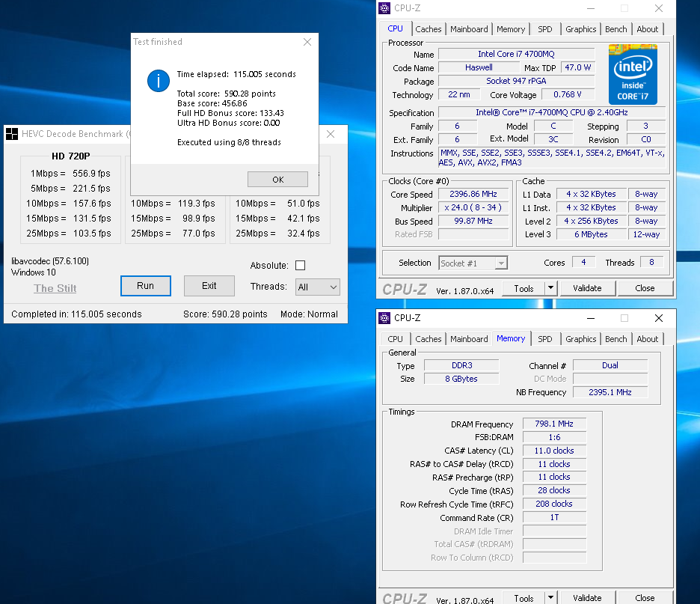Click the CPU-Z app icon in Memory window title bar
The height and width of the screenshot is (604, 700).
point(384,318)
